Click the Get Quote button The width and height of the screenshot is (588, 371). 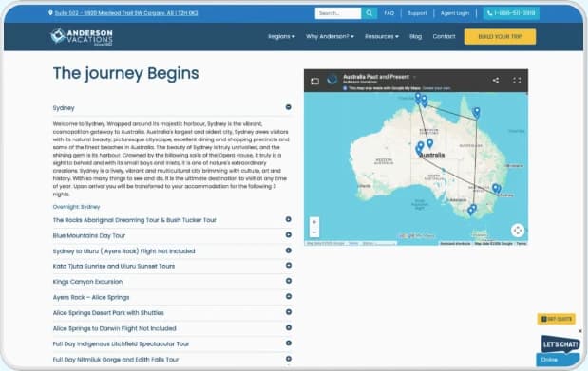click(556, 319)
